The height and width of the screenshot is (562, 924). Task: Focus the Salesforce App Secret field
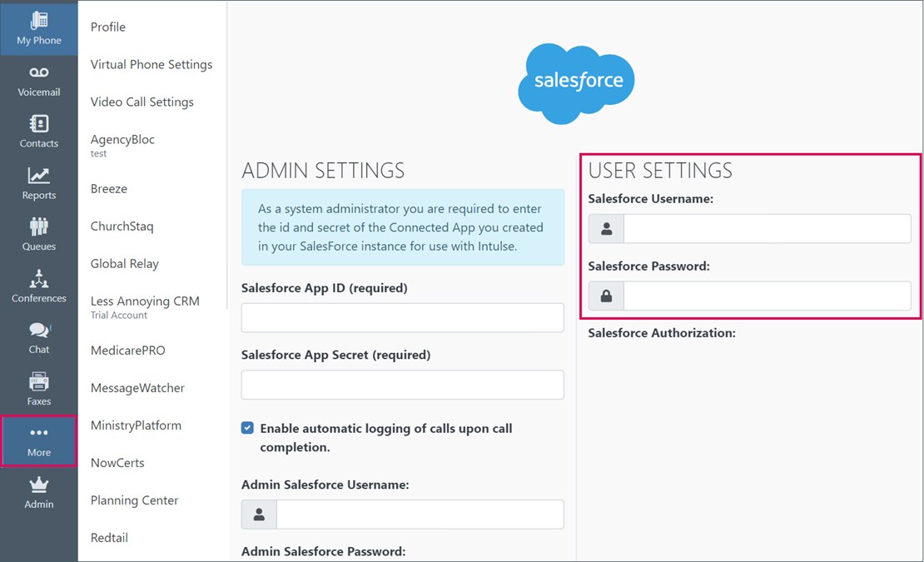click(403, 385)
